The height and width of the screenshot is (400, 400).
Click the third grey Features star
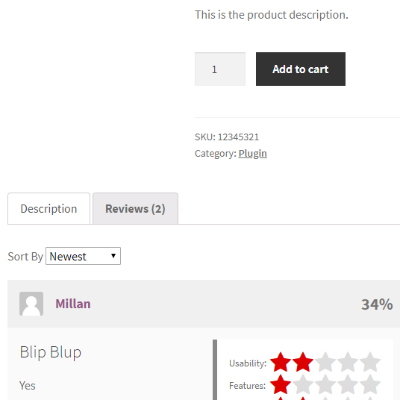click(x=325, y=384)
